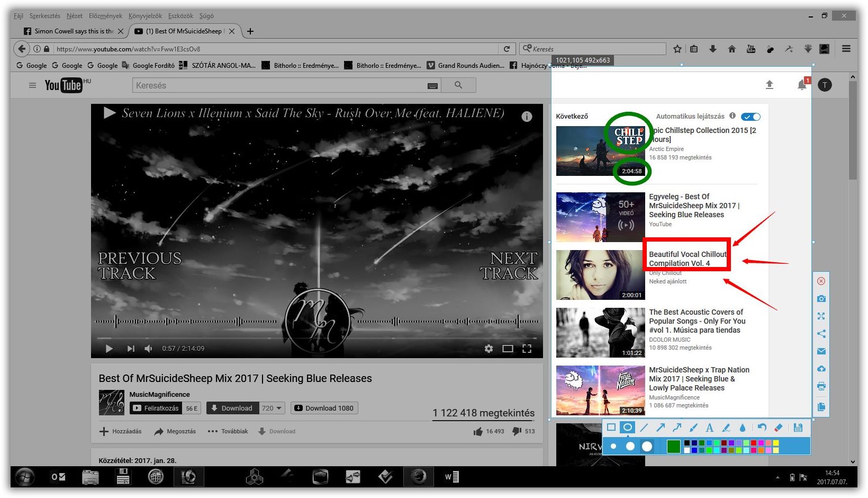Select the curved arrow tool
This screenshot has width=868, height=498.
click(677, 428)
